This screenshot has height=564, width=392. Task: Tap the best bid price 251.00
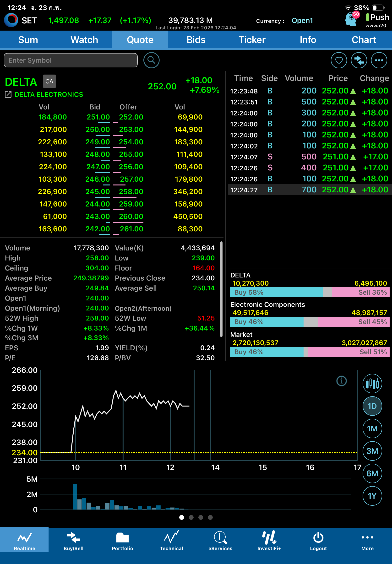tap(98, 117)
